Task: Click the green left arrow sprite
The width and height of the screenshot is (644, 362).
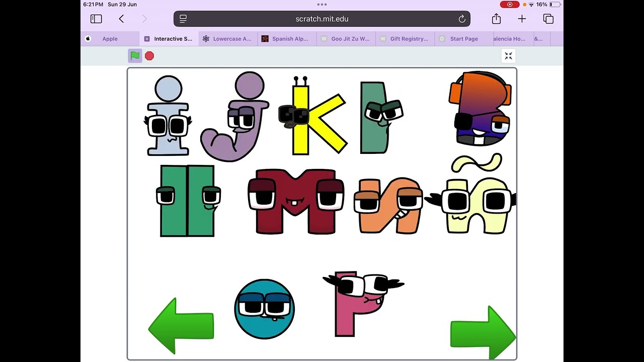Action: coord(181,326)
